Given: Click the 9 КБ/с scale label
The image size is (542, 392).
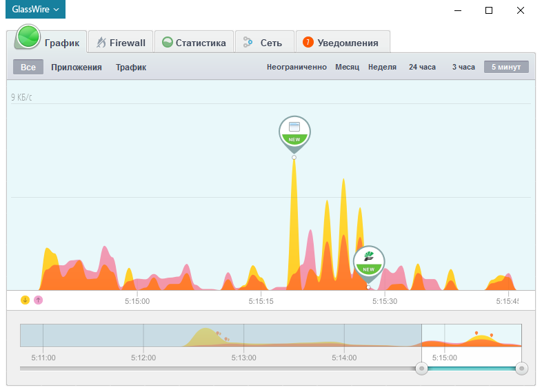Looking at the screenshot, I should [x=21, y=97].
